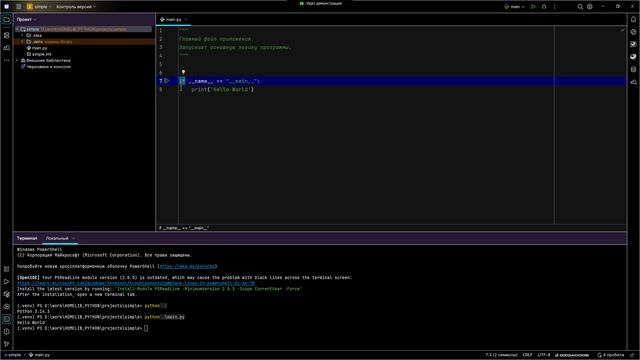Viewport: 640px width, 360px height.
Task: Open the Проект view dropdown
Action: (27, 19)
